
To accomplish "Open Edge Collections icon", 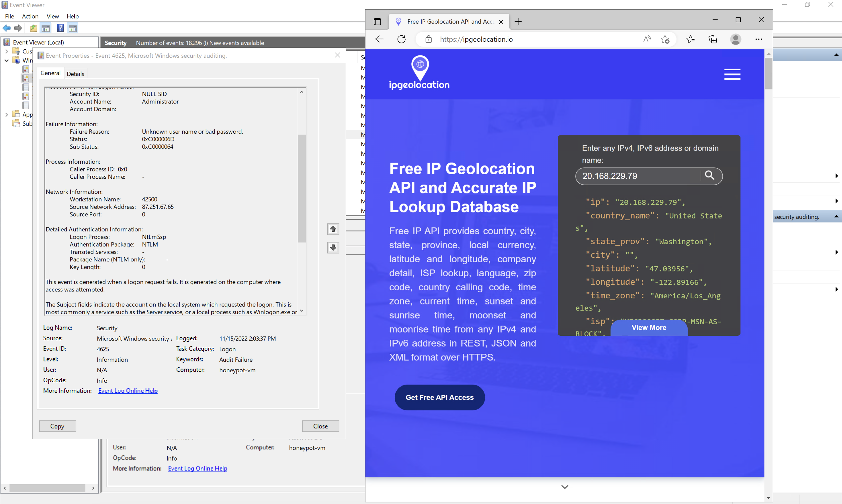I will click(691, 39).
